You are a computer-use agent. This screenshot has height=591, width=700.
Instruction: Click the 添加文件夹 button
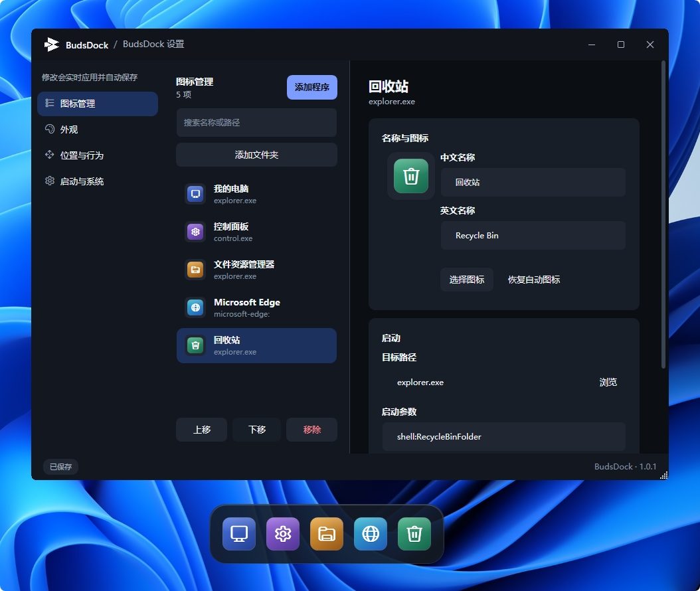256,155
